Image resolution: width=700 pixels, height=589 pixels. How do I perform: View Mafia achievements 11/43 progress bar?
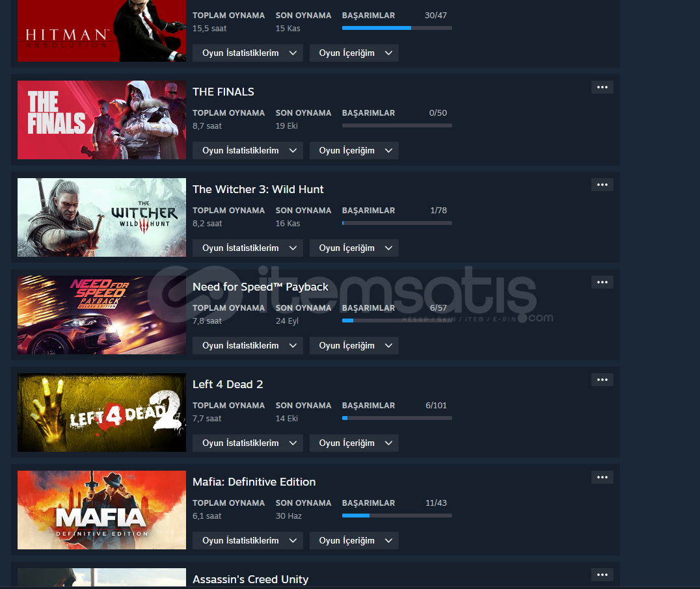(x=397, y=516)
